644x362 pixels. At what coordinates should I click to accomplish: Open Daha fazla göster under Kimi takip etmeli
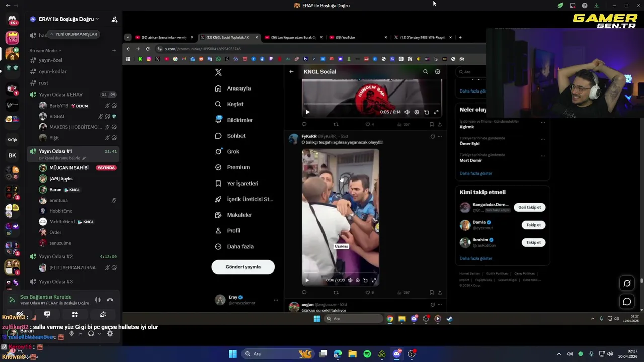point(475,258)
